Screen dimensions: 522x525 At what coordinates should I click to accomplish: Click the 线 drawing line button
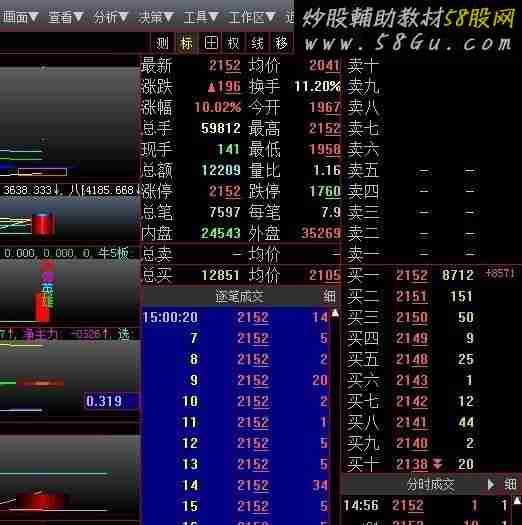(257, 43)
